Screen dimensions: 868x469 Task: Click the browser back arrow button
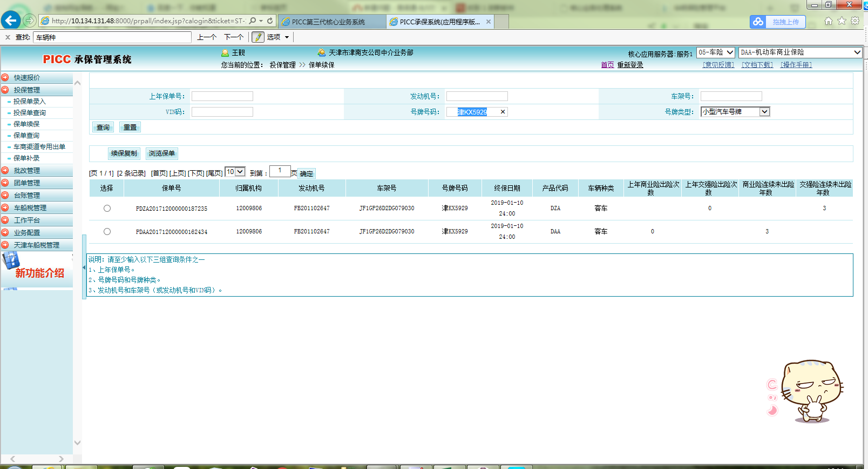pyautogui.click(x=11, y=21)
